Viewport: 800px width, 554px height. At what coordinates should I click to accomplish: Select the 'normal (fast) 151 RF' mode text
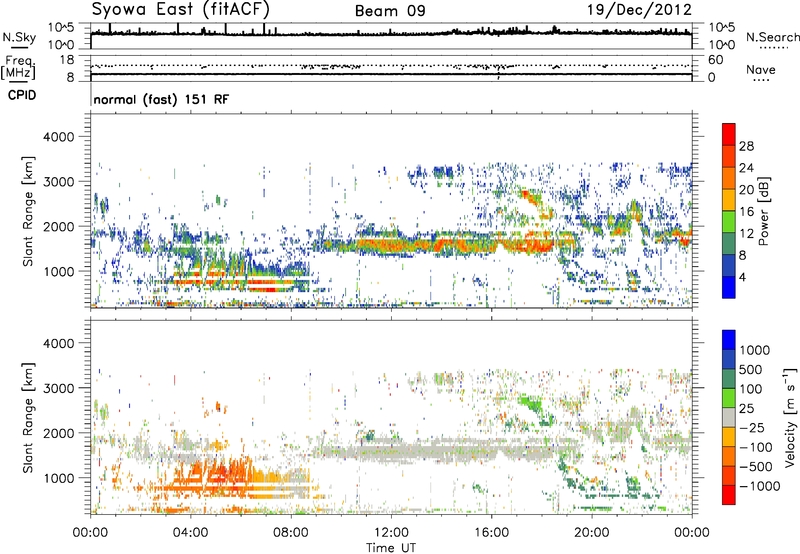pyautogui.click(x=161, y=99)
